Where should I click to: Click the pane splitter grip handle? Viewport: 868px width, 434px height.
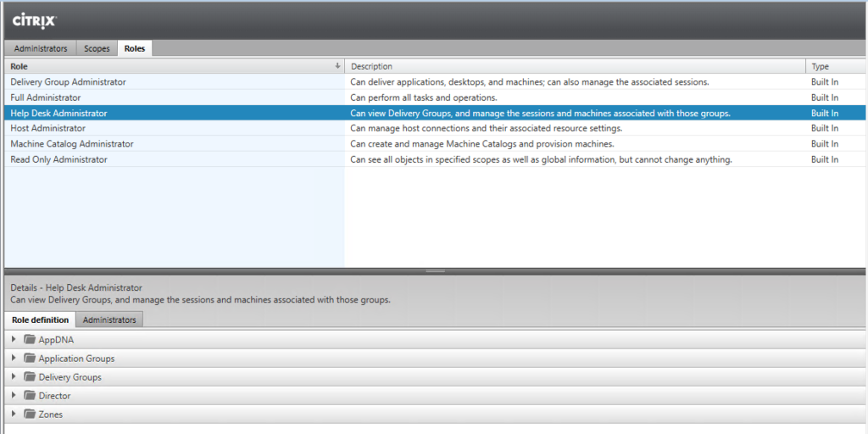click(x=436, y=271)
